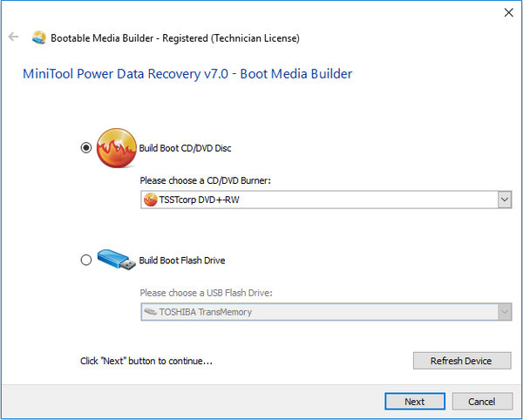Screen dimensions: 523x420
Task: Click the 'Build Boot CD/DVD Disc' label
Action: coord(185,148)
